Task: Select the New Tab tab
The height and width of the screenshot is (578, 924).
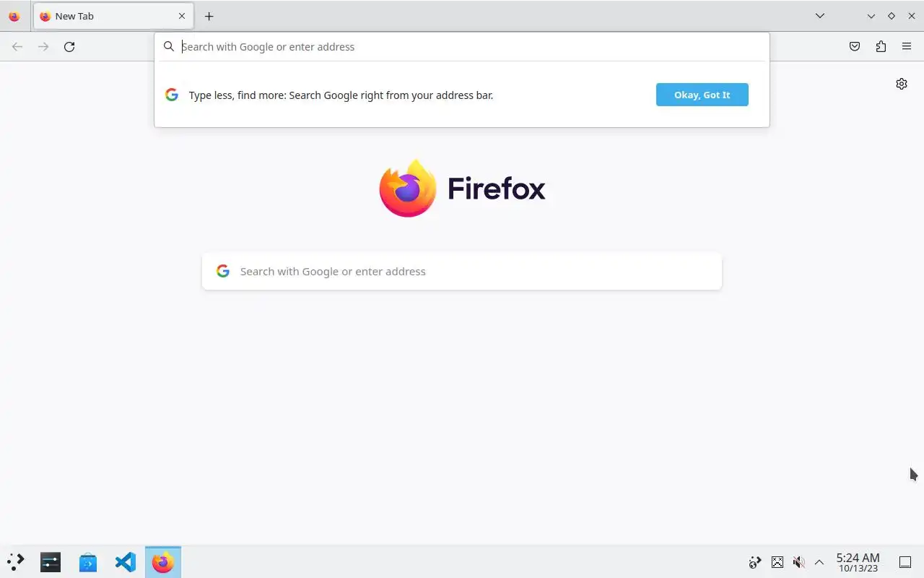Action: coord(113,16)
